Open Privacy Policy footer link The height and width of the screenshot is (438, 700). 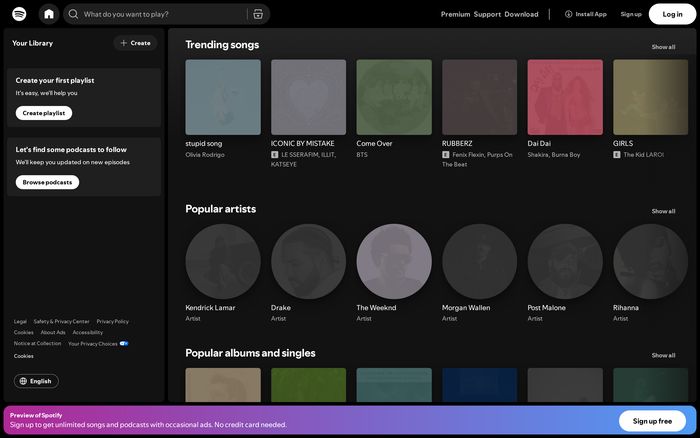112,321
